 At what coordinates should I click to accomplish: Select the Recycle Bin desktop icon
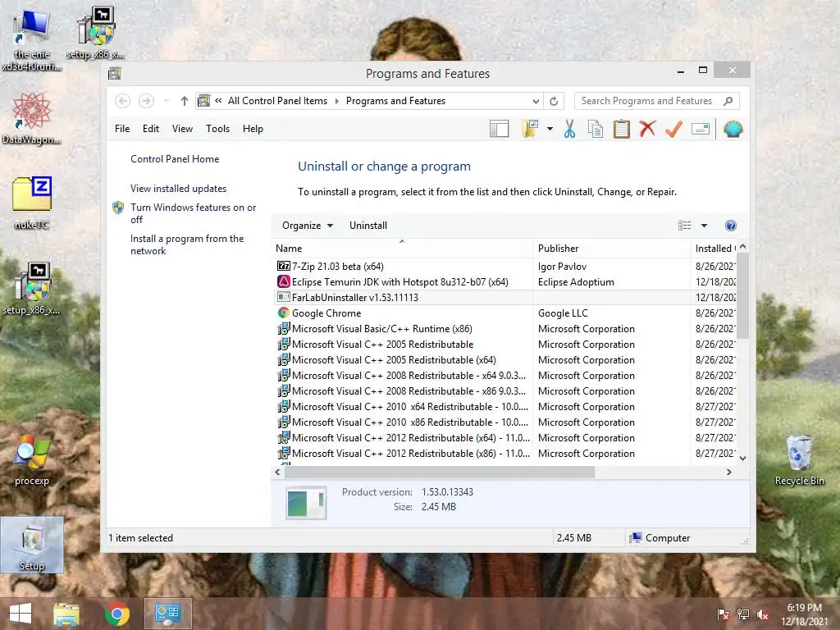click(799, 460)
